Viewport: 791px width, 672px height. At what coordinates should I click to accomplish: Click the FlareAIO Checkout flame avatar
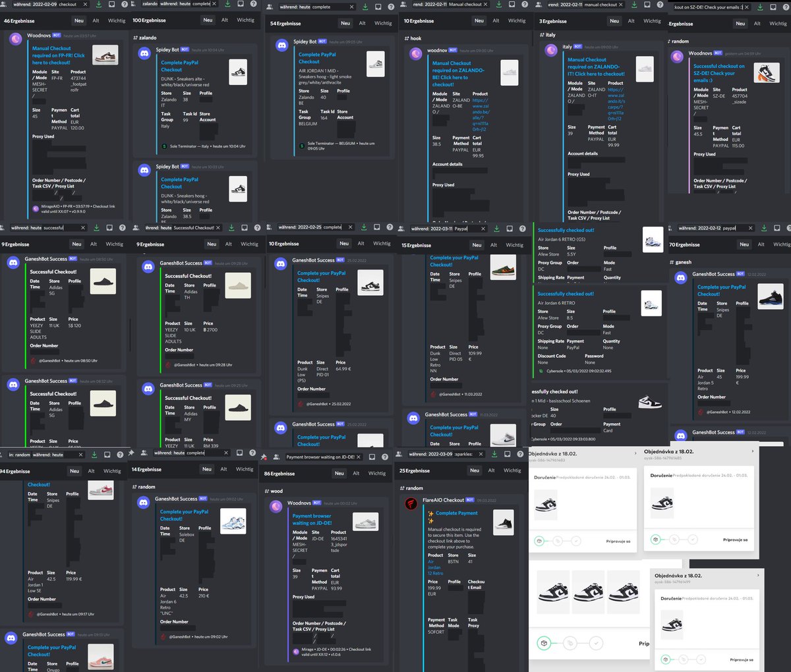[412, 503]
